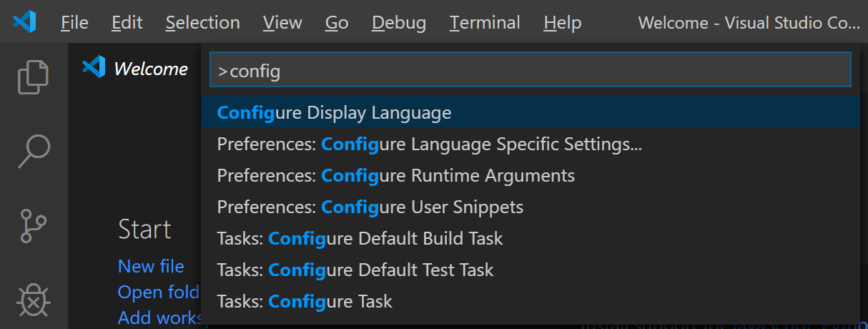Click the command palette input field
868x329 pixels.
[x=530, y=71]
